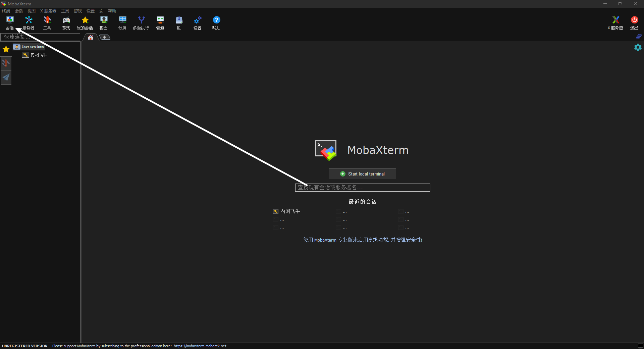Open the X 服务器 menu in the menu bar
This screenshot has width=644, height=349.
pos(48,11)
